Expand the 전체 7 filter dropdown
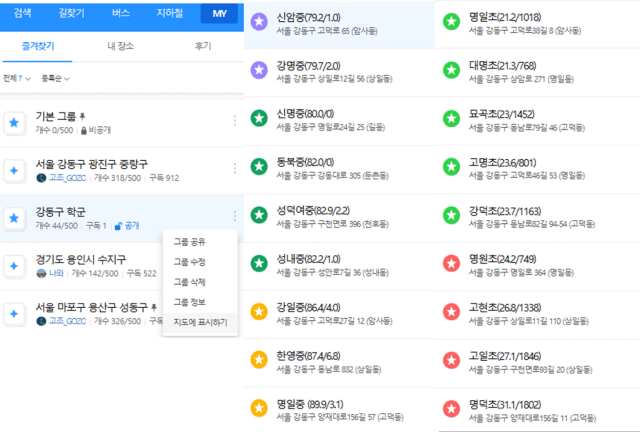Viewport: 640px width, 435px height. click(x=17, y=78)
